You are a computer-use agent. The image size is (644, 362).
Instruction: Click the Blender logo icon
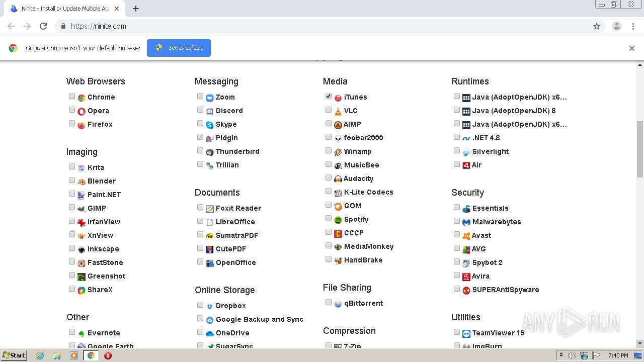[82, 182]
